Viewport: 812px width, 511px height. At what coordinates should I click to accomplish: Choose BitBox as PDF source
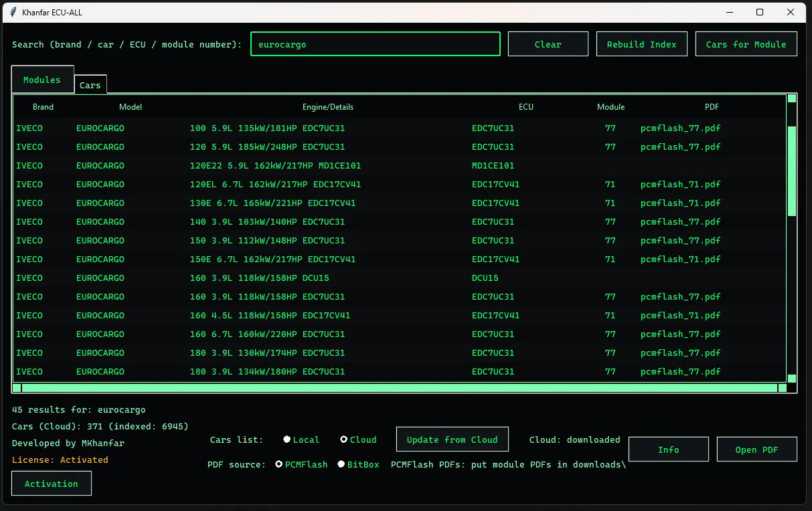[341, 464]
